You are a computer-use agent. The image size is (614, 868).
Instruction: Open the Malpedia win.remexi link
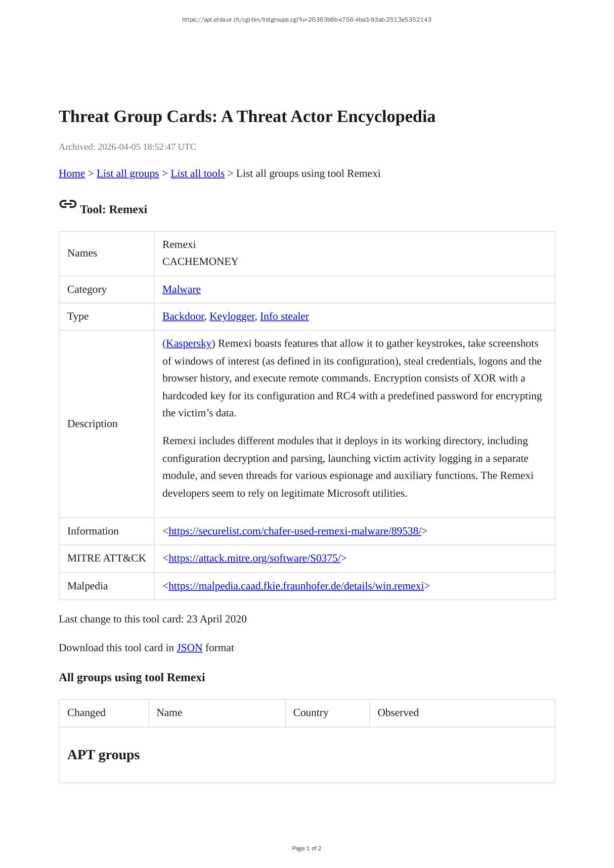click(296, 586)
